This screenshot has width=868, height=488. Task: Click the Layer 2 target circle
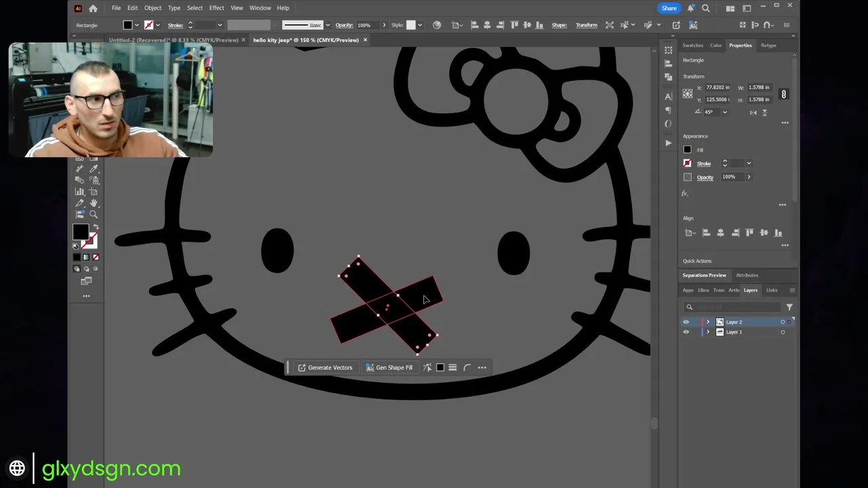pos(783,322)
